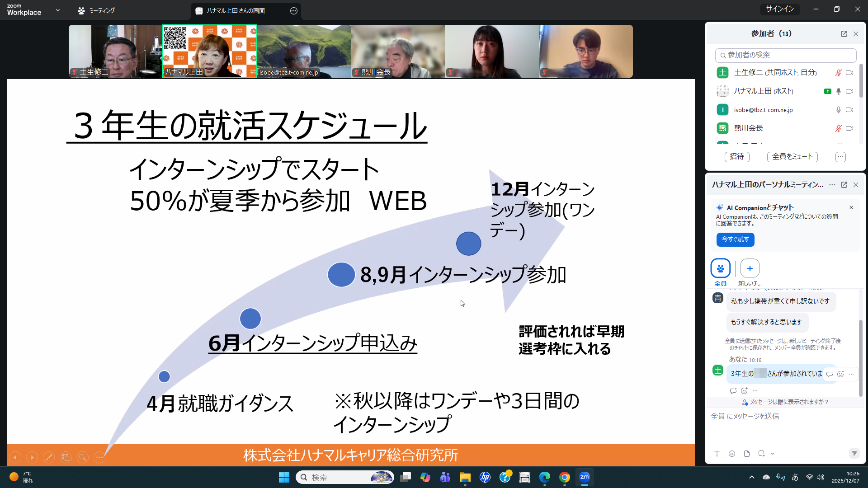Screen dimensions: 868x488
Task: Toggle camera icon for 熊川会長
Action: (849, 128)
